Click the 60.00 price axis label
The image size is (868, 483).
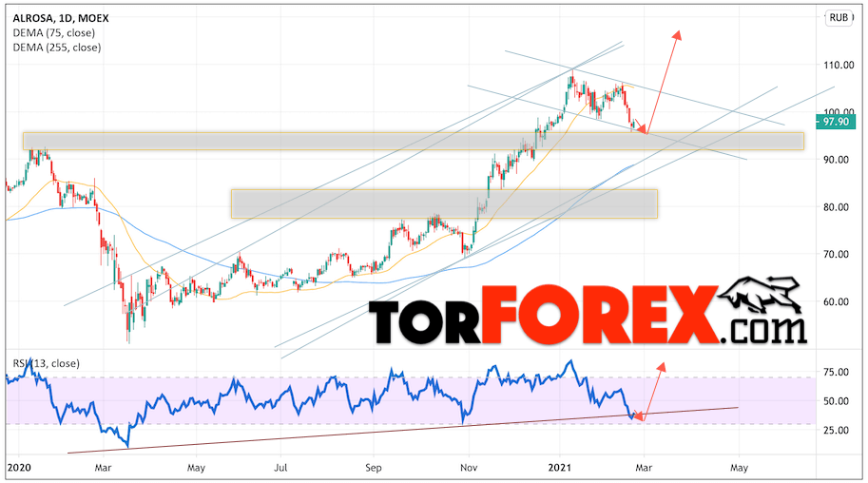click(x=836, y=302)
